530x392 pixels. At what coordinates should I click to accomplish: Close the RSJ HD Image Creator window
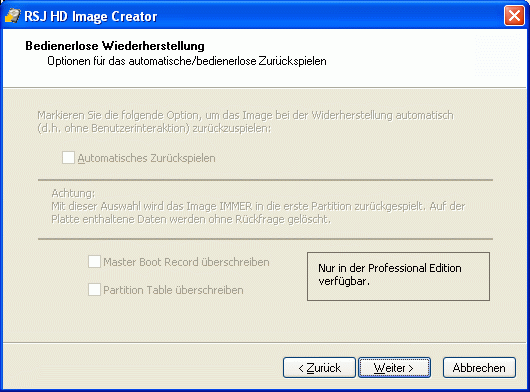click(x=514, y=16)
